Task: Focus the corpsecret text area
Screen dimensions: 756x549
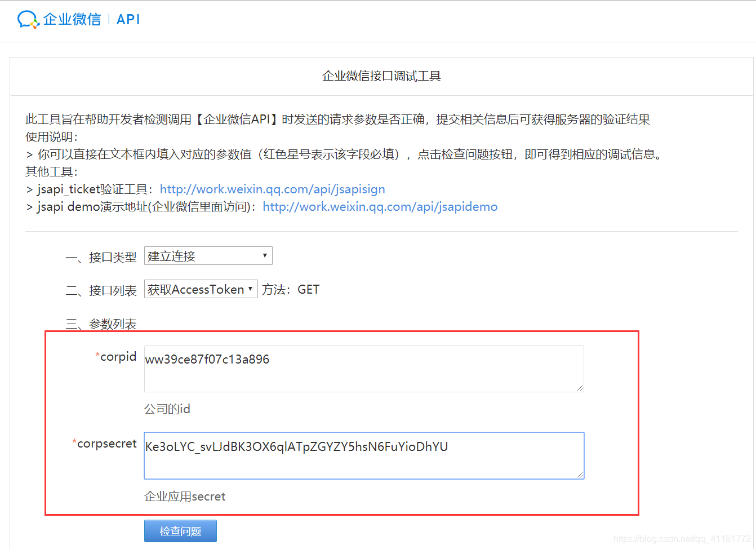Action: click(364, 455)
